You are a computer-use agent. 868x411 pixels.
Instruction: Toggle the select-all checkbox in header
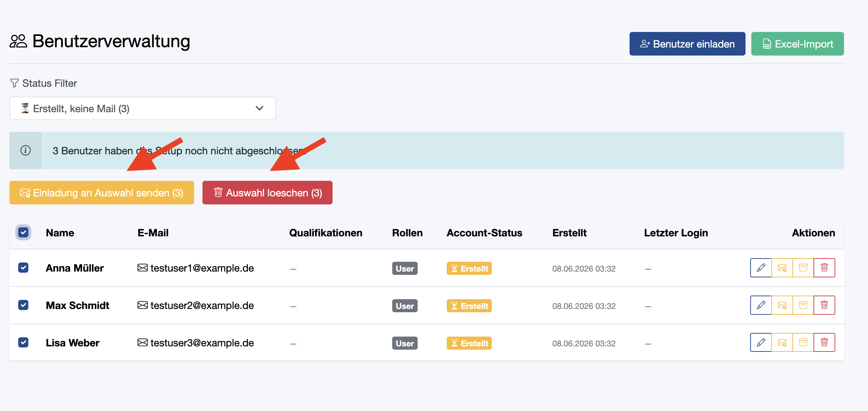(x=23, y=232)
